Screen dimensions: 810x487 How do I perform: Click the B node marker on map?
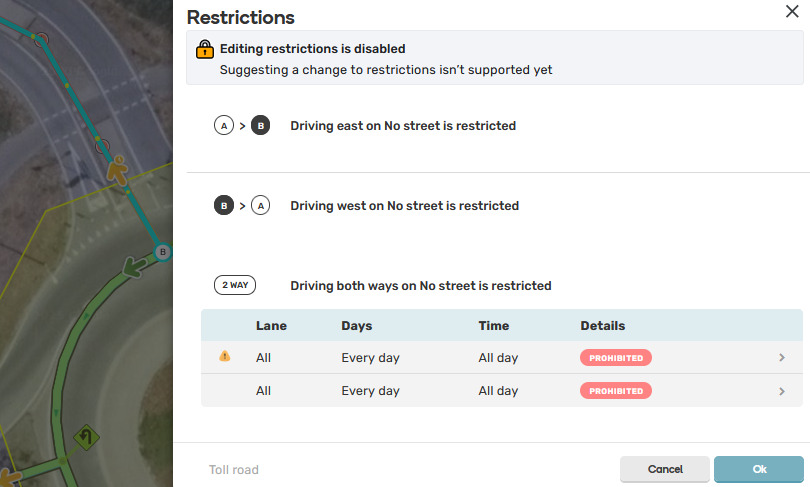(163, 252)
